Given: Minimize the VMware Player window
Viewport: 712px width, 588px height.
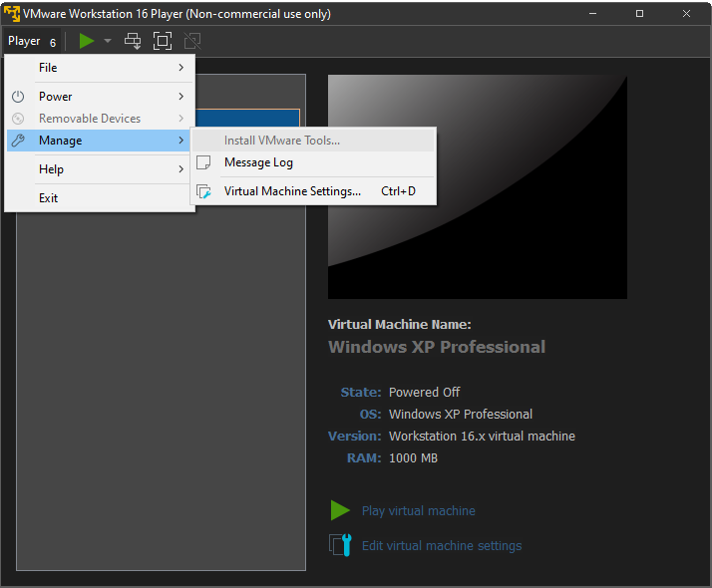Looking at the screenshot, I should (x=592, y=14).
